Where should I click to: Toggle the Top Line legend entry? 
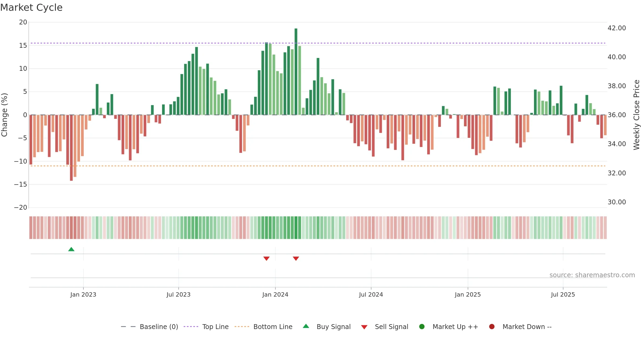[206, 327]
